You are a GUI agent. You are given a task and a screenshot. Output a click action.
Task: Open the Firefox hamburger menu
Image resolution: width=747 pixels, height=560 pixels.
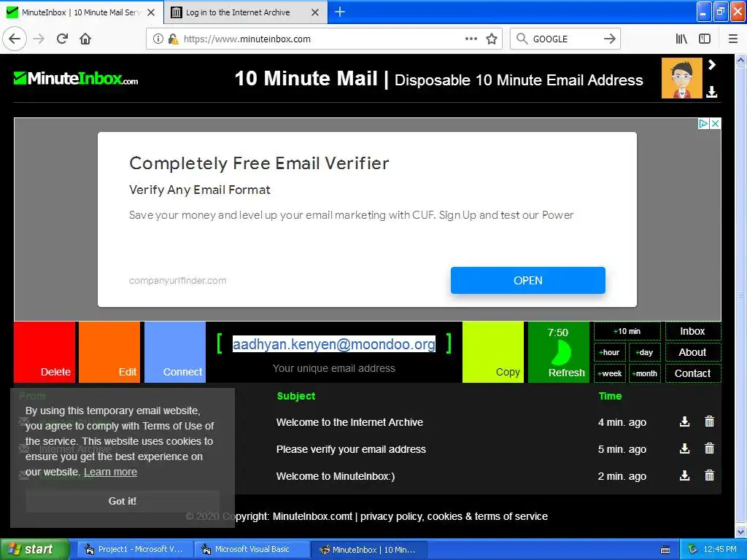click(733, 39)
